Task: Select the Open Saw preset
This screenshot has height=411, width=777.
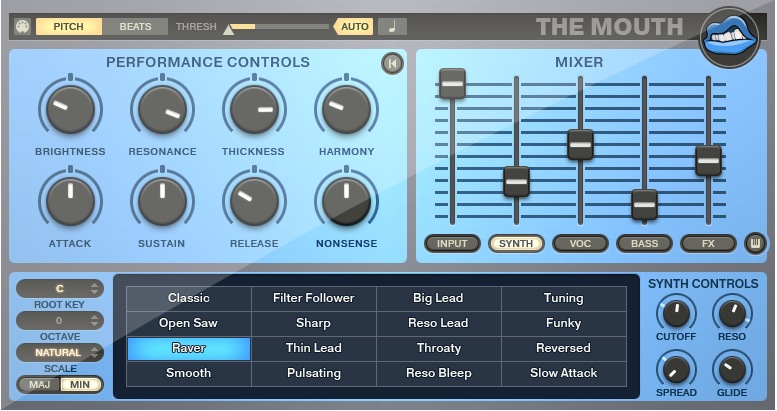Action: coord(189,323)
